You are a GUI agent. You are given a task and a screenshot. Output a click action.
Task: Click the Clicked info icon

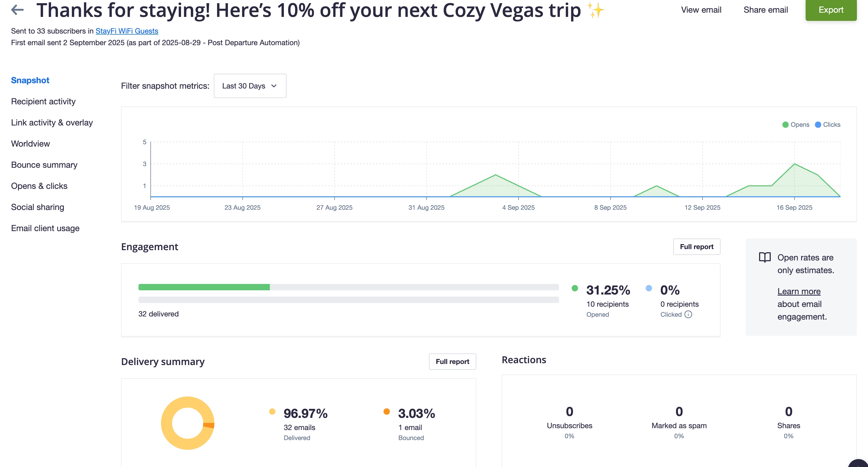click(689, 315)
